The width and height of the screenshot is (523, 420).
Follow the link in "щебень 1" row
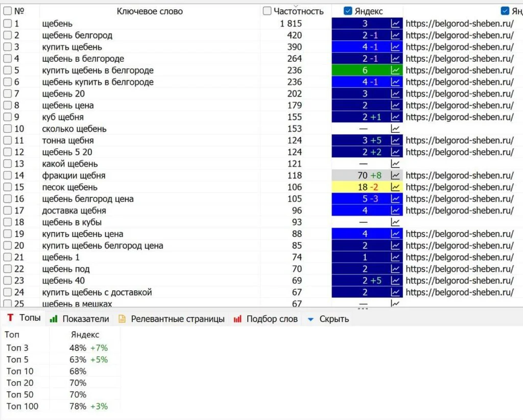pos(459,257)
